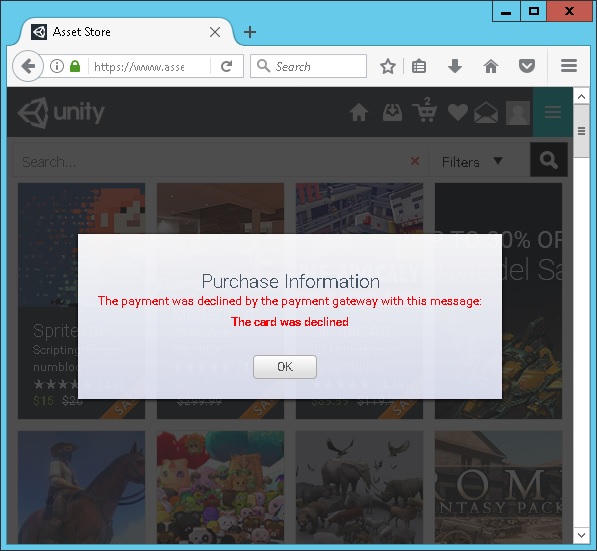Open the colorful cute creatures asset thumbnail
597x551 pixels.
click(x=220, y=487)
